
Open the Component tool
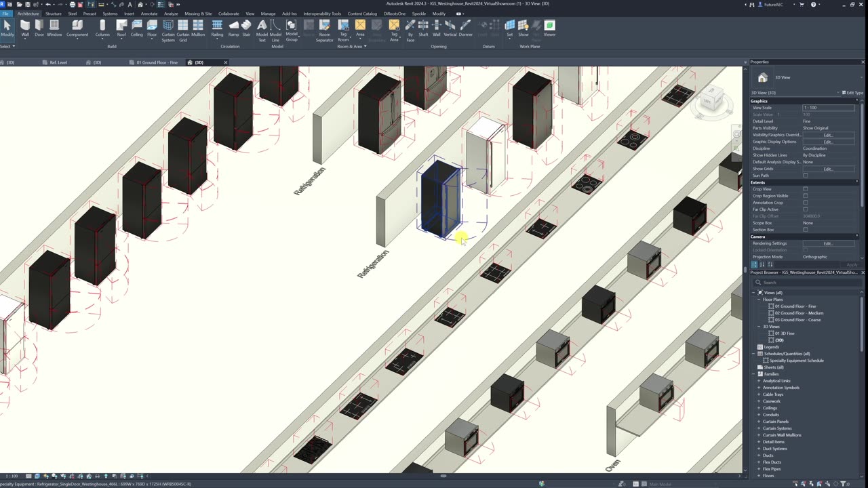tap(77, 28)
